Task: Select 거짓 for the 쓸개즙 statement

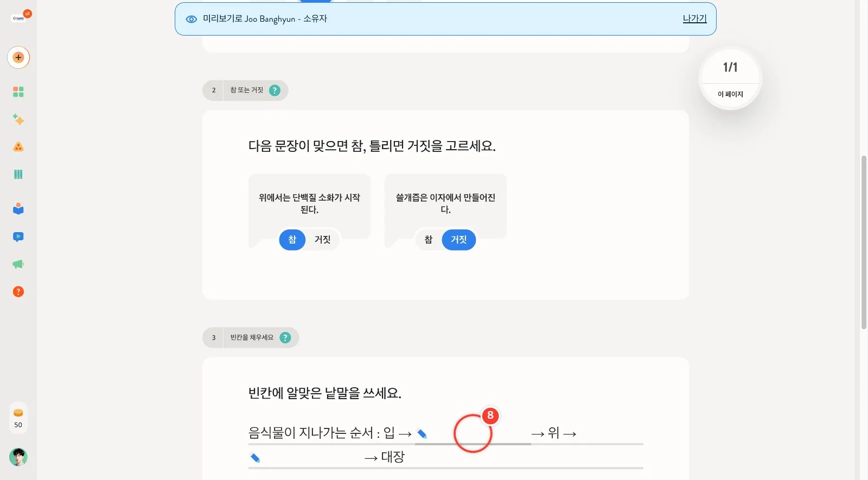Action: point(459,240)
